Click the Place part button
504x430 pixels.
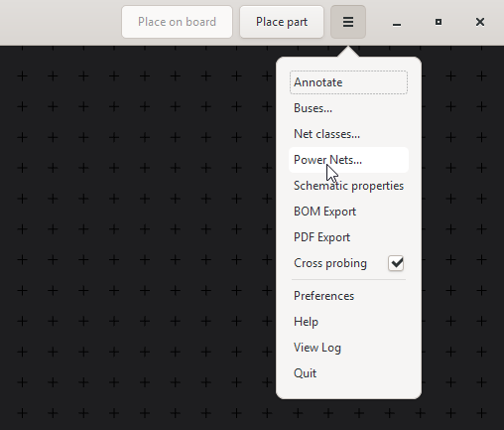tap(282, 22)
